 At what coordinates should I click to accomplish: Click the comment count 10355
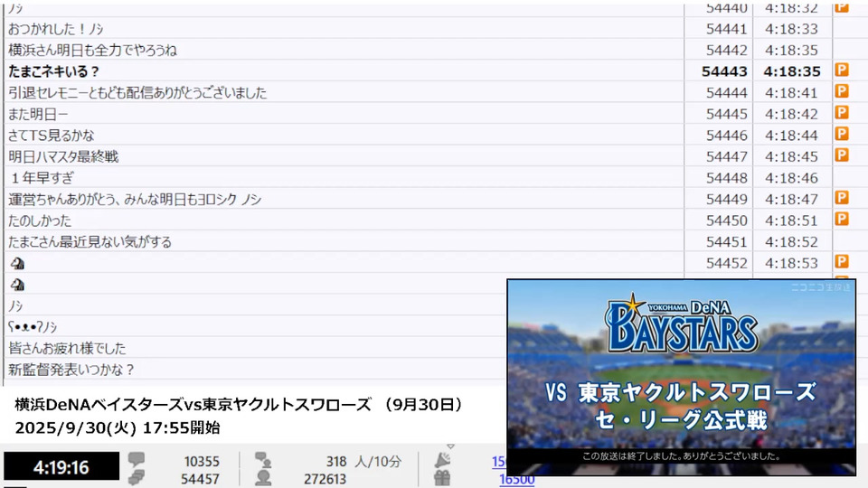[x=202, y=462]
